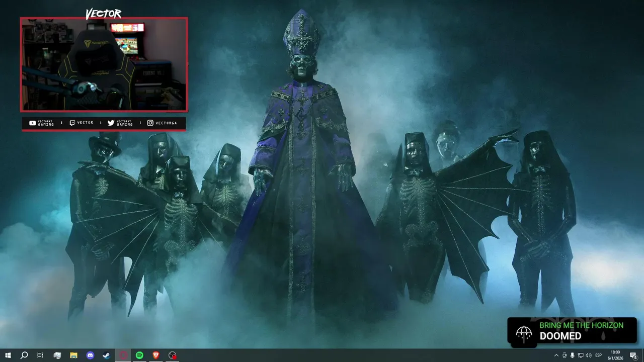Image resolution: width=644 pixels, height=362 pixels.
Task: Click "VECTORGA" Instagram handle text
Action: (166, 123)
